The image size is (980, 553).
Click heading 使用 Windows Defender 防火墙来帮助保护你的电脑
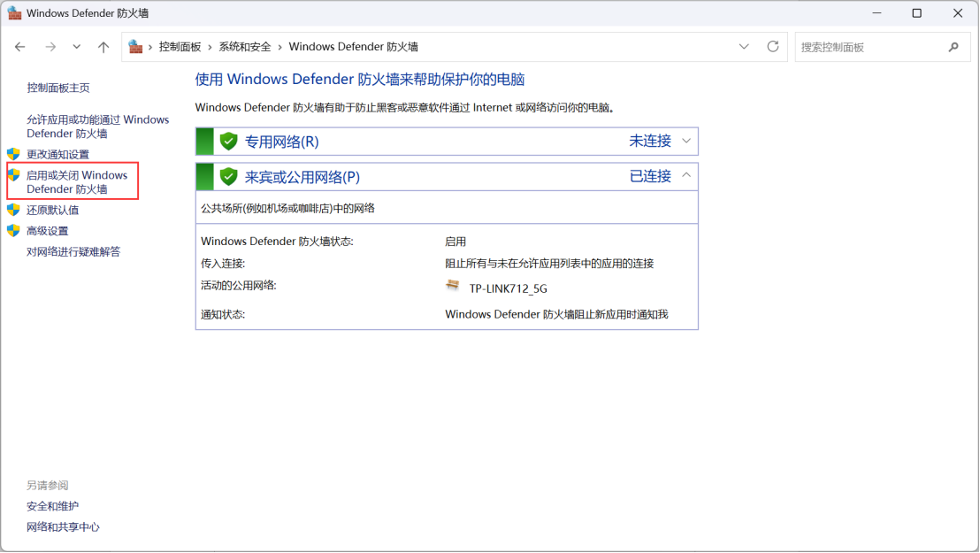360,80
